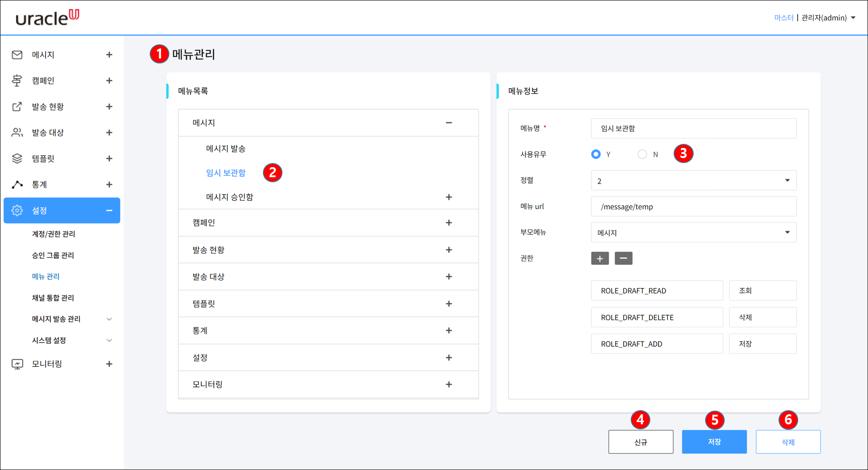Expand 템플릿 plus in the menu list
This screenshot has width=868, height=470.
tap(449, 304)
